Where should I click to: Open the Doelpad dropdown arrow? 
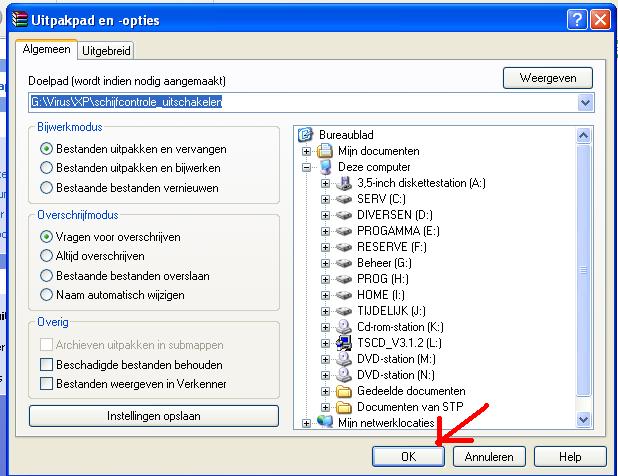tap(585, 102)
